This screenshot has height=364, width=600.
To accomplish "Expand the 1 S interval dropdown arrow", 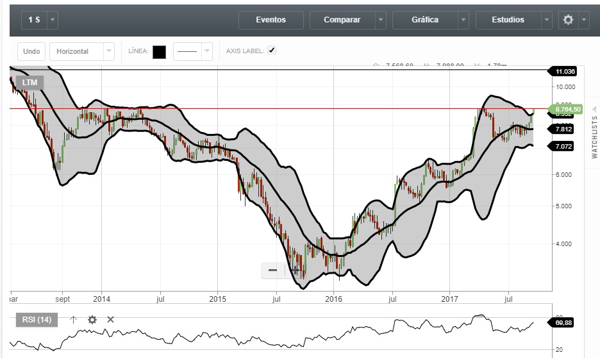I will (53, 20).
